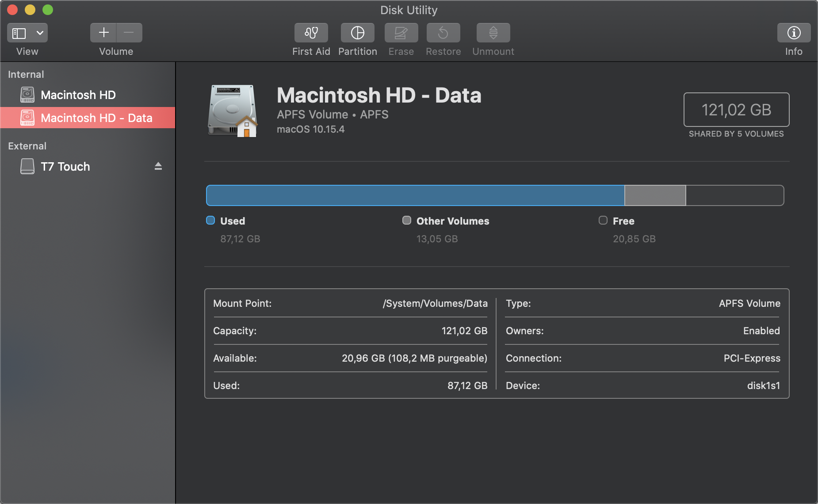This screenshot has width=818, height=504.
Task: Click the 20,85 GB free value
Action: click(x=634, y=239)
